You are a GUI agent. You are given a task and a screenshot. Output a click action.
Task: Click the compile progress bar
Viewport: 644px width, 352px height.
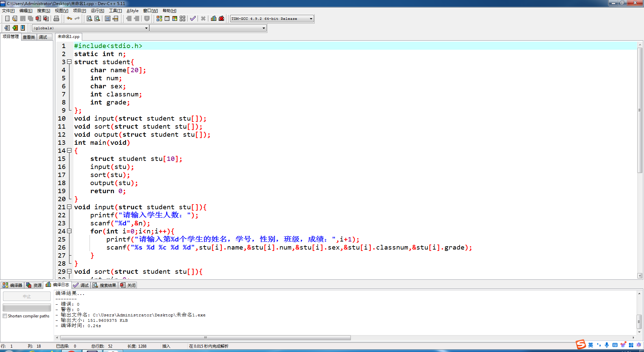[x=27, y=307]
